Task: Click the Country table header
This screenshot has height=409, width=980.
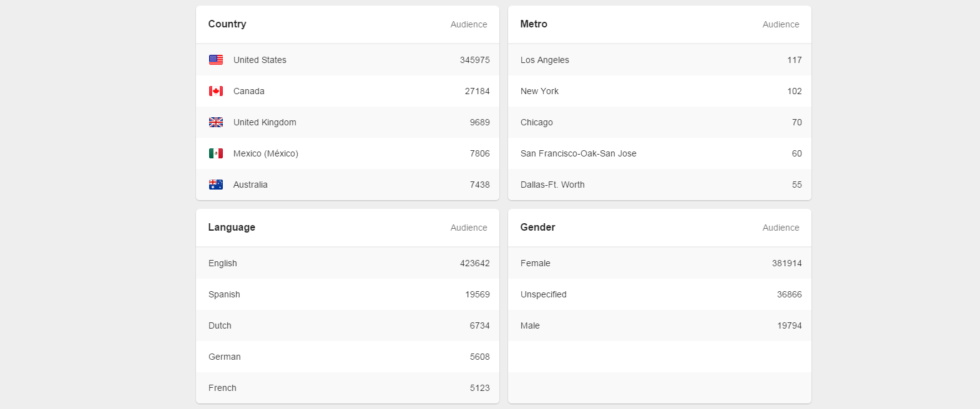Action: pos(227,24)
